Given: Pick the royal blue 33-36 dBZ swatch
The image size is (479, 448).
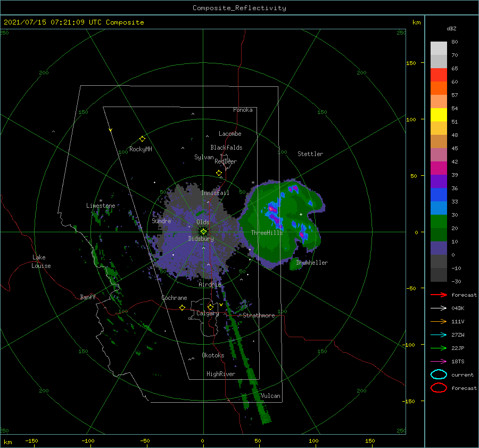Looking at the screenshot, I should click(x=439, y=195).
